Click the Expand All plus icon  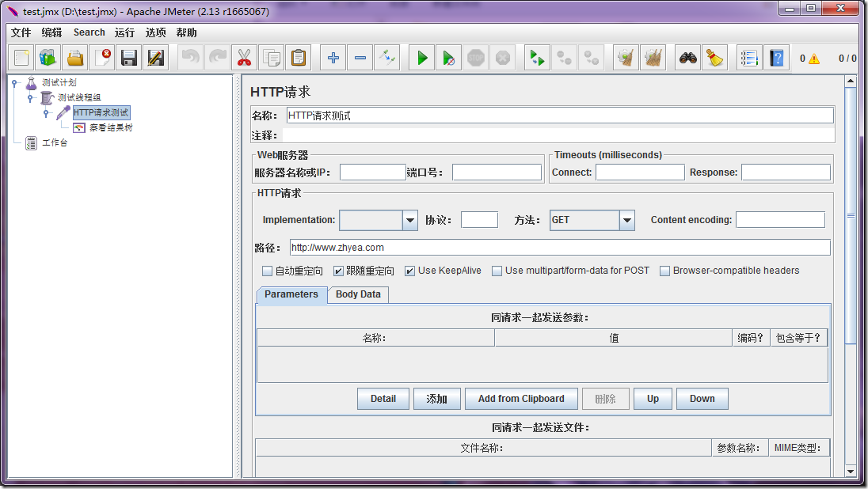tap(333, 58)
